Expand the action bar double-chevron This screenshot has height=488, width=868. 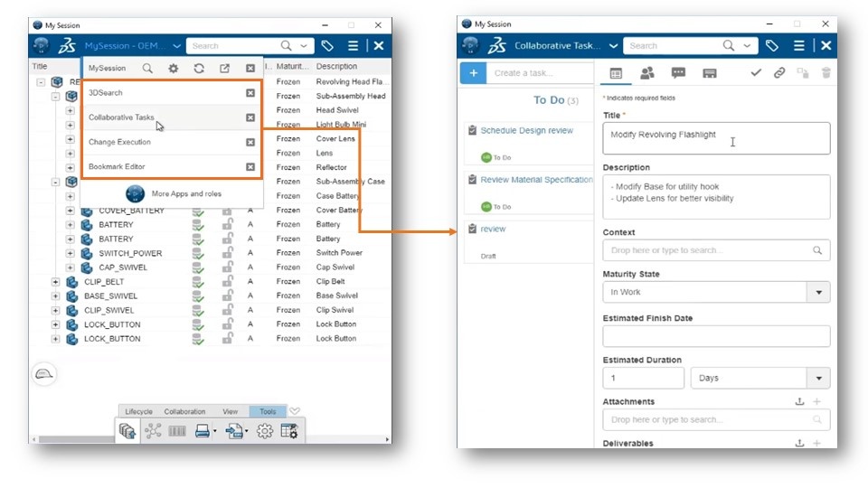coord(295,411)
